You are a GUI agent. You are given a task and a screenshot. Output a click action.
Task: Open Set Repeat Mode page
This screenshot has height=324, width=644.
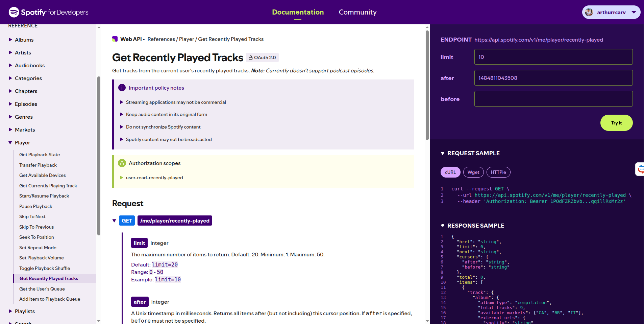point(38,248)
